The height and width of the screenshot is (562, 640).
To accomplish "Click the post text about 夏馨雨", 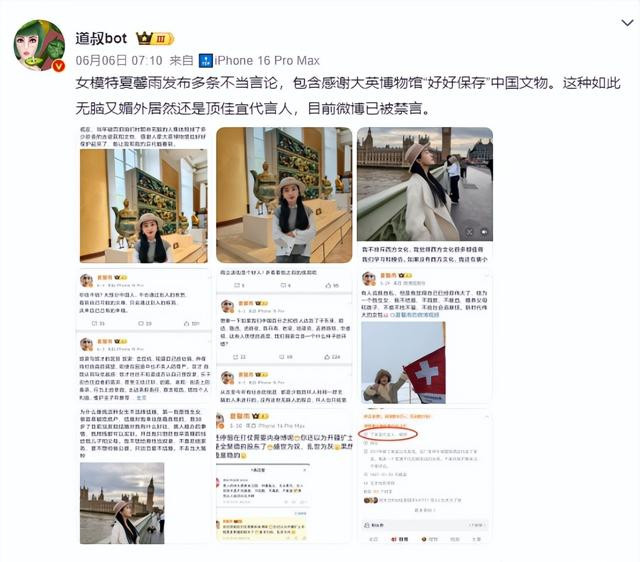I will pos(348,96).
